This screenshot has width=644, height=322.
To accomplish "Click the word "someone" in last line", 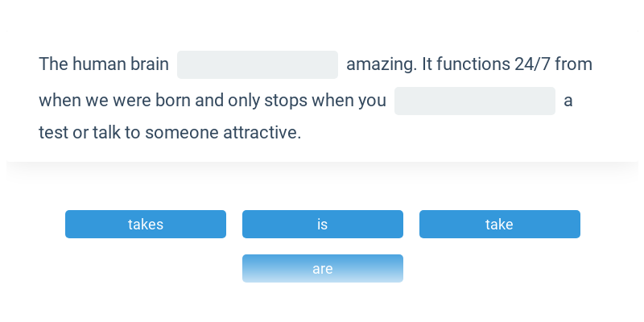I will coord(178,132).
